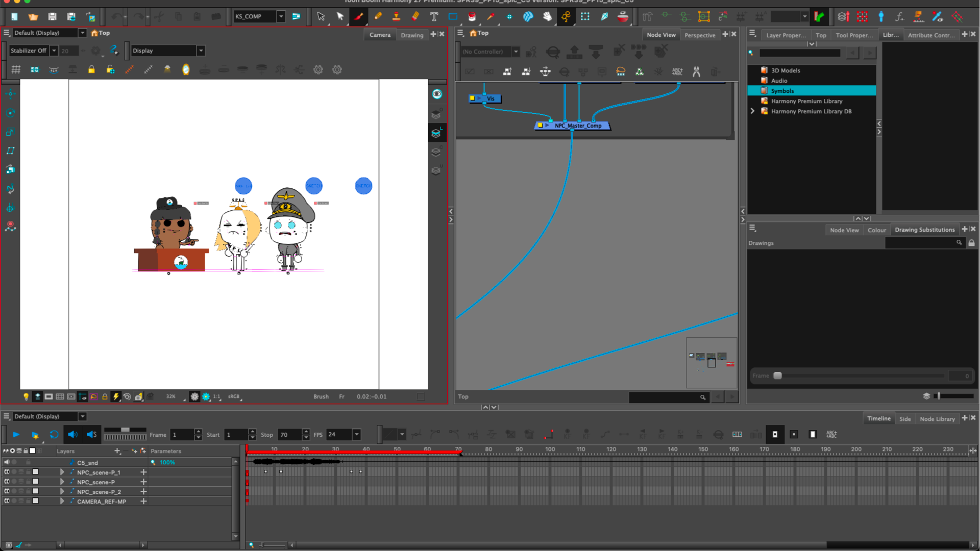Click the Stop frame input field
980x551 pixels.
click(290, 435)
